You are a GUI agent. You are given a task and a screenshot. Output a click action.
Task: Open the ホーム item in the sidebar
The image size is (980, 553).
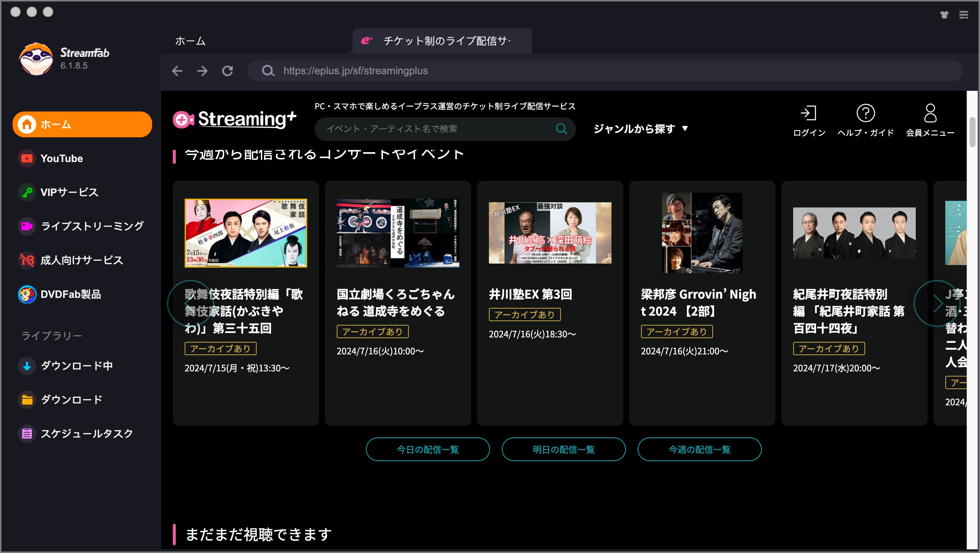82,124
